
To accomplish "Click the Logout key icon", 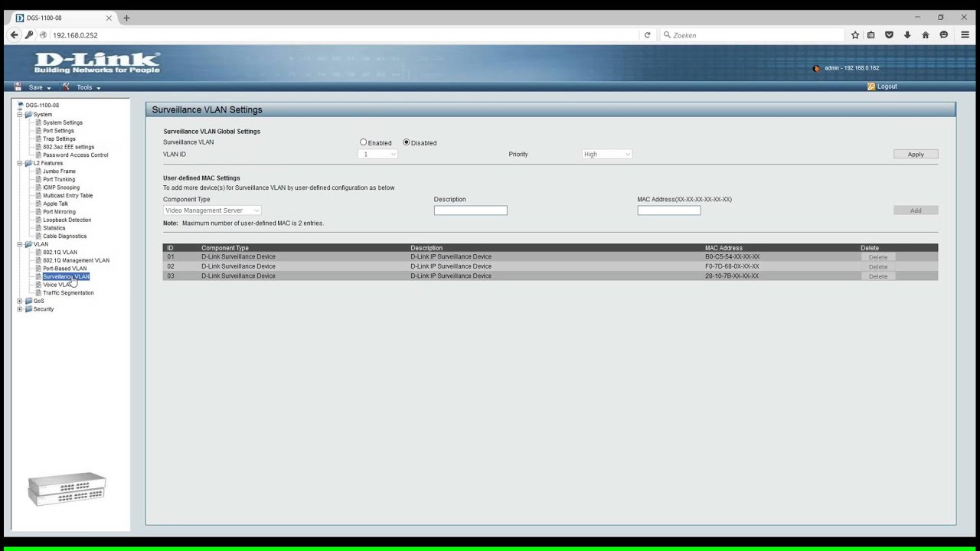I will 871,86.
